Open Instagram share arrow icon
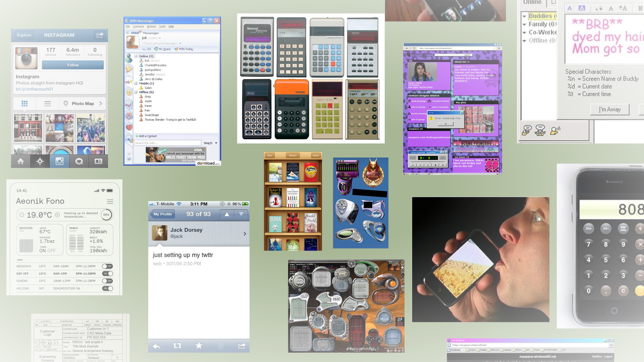Image resolution: width=644 pixels, height=362 pixels. pos(100,35)
